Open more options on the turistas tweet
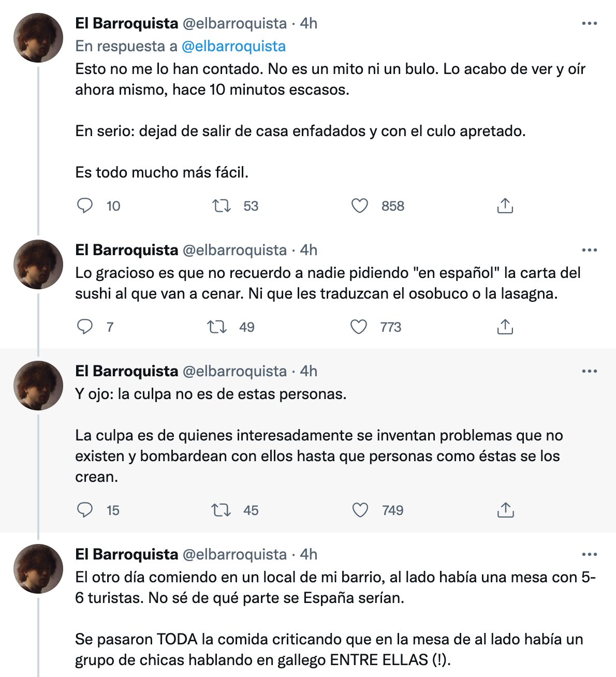This screenshot has height=677, width=616. [590, 555]
